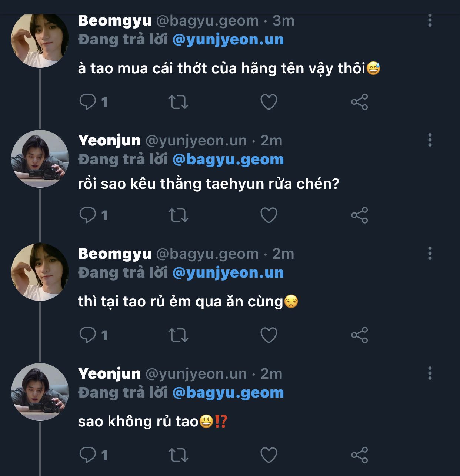
Task: Retweet Beomgyu's first reply tweet
Action: tap(178, 102)
